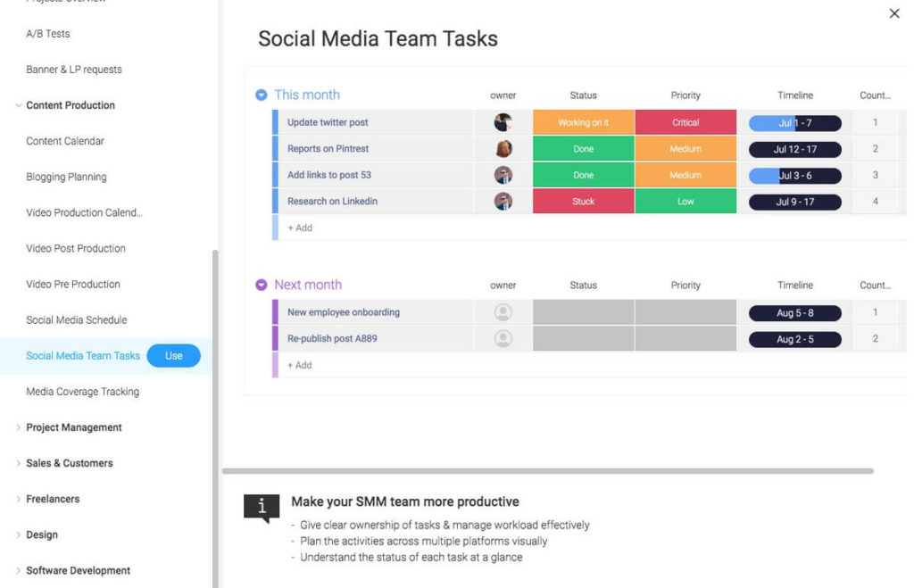Click the Aug 5-8 timeline pill
The height and width of the screenshot is (588, 914).
[x=794, y=312]
